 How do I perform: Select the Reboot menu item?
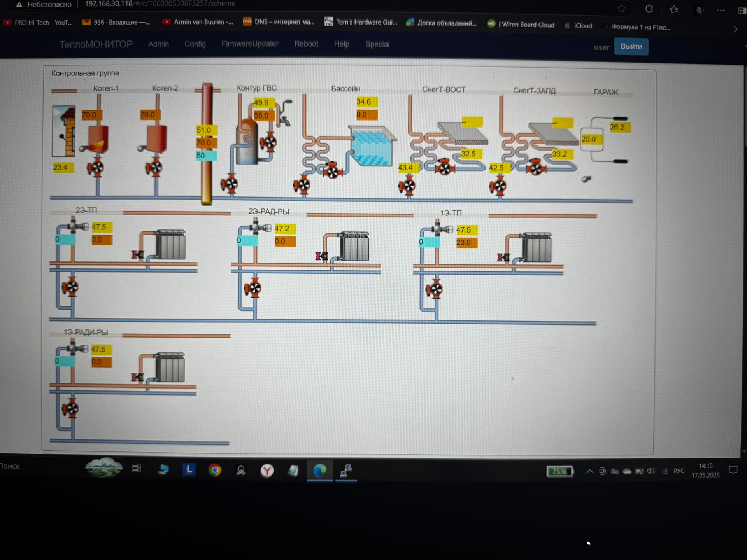(x=306, y=44)
